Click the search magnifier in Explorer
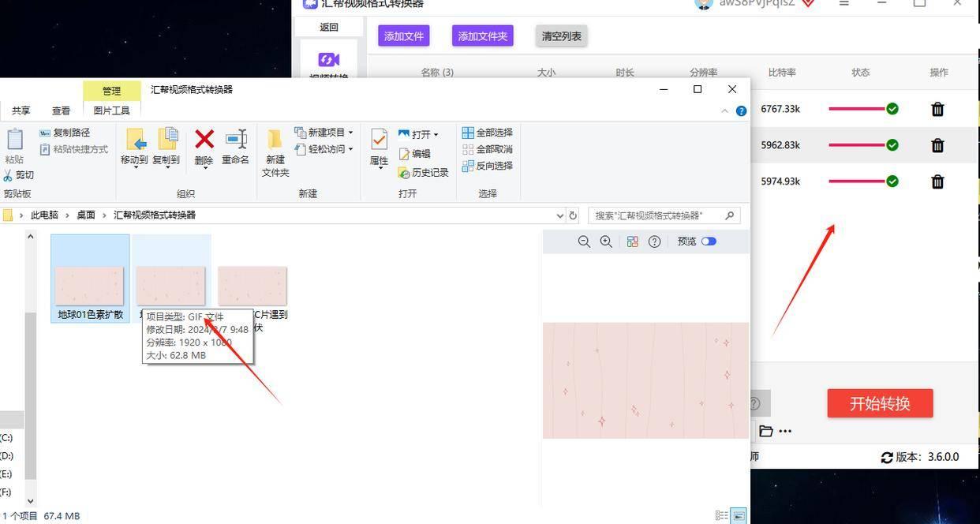This screenshot has width=980, height=524. point(730,215)
